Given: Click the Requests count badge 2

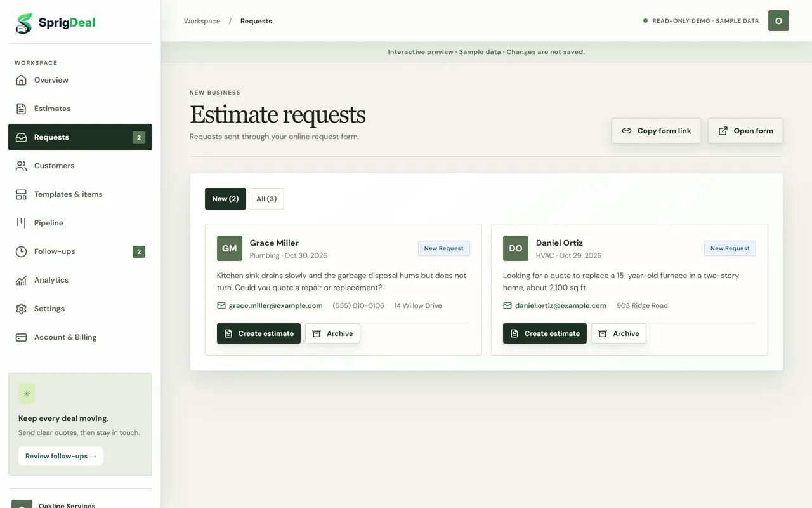Looking at the screenshot, I should [139, 137].
